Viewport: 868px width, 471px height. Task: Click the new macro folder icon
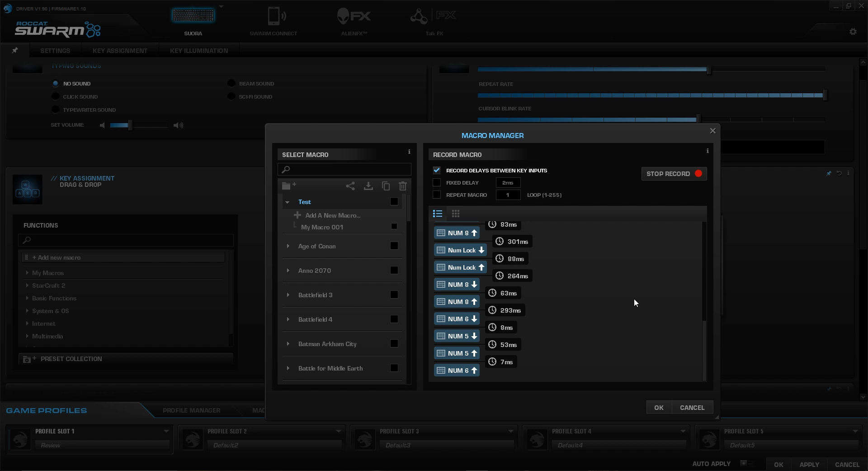pyautogui.click(x=288, y=186)
